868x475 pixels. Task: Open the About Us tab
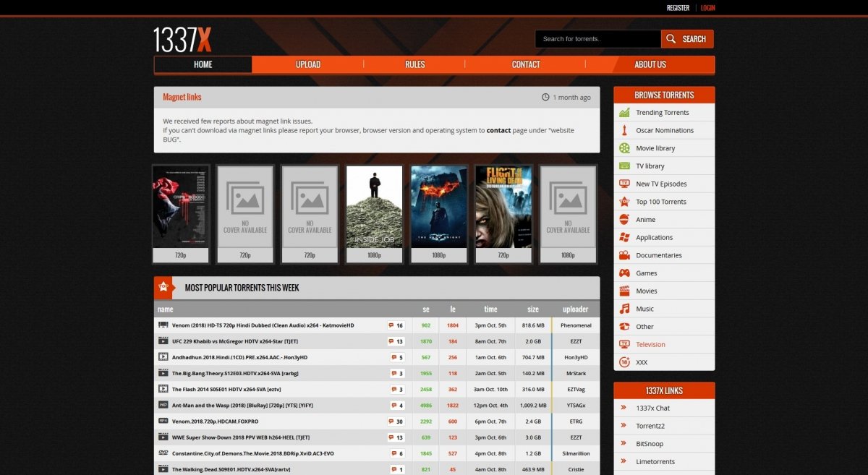(x=650, y=64)
